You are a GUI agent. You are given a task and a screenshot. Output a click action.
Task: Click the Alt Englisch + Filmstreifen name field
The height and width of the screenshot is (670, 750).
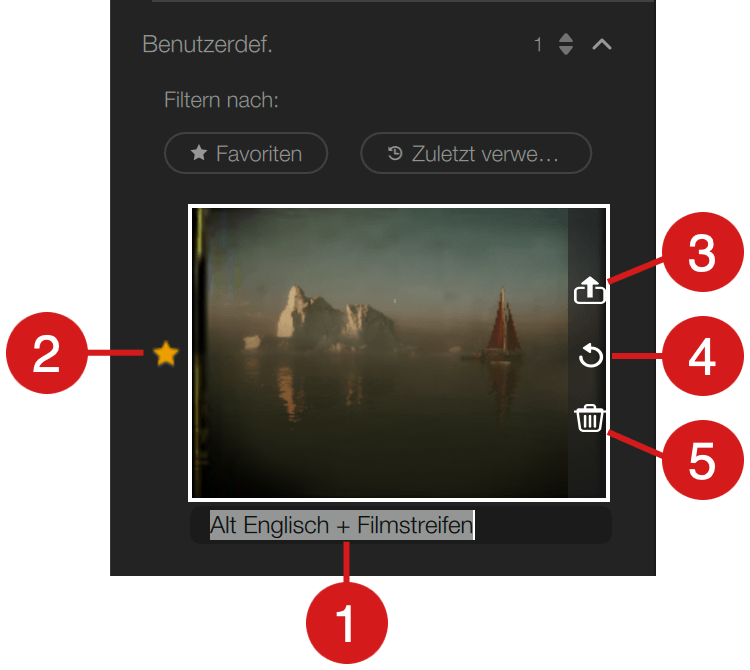401,525
